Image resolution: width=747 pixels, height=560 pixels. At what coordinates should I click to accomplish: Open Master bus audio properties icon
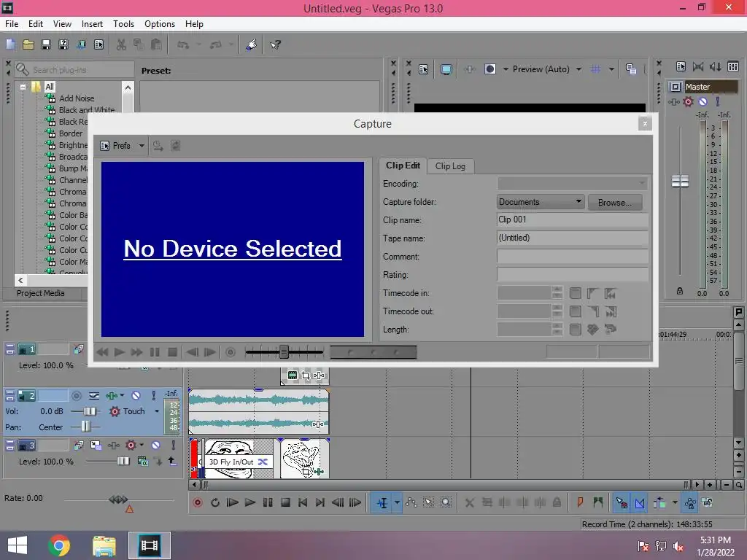point(681,66)
